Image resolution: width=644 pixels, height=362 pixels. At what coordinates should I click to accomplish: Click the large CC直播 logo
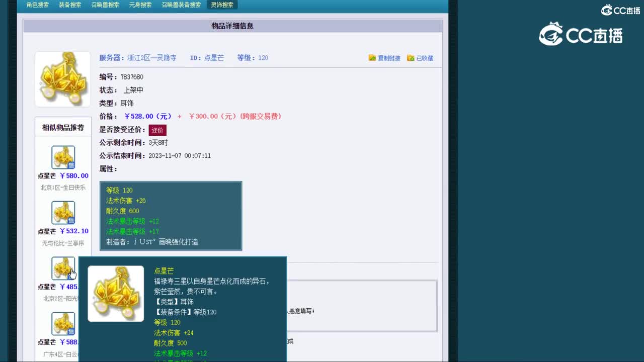(581, 35)
